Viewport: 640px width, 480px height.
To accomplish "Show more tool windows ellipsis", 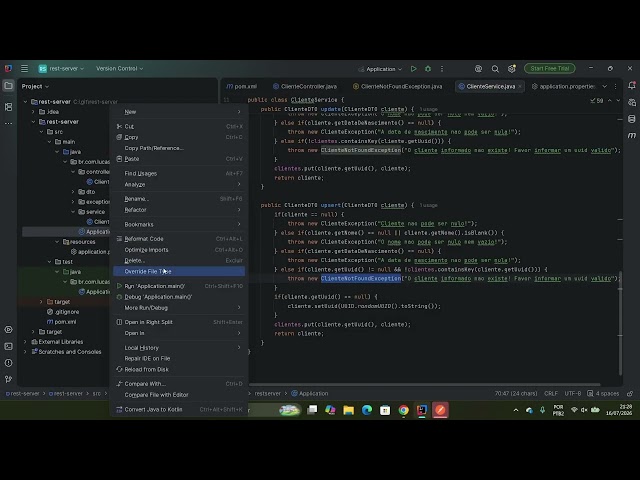I will [8, 123].
